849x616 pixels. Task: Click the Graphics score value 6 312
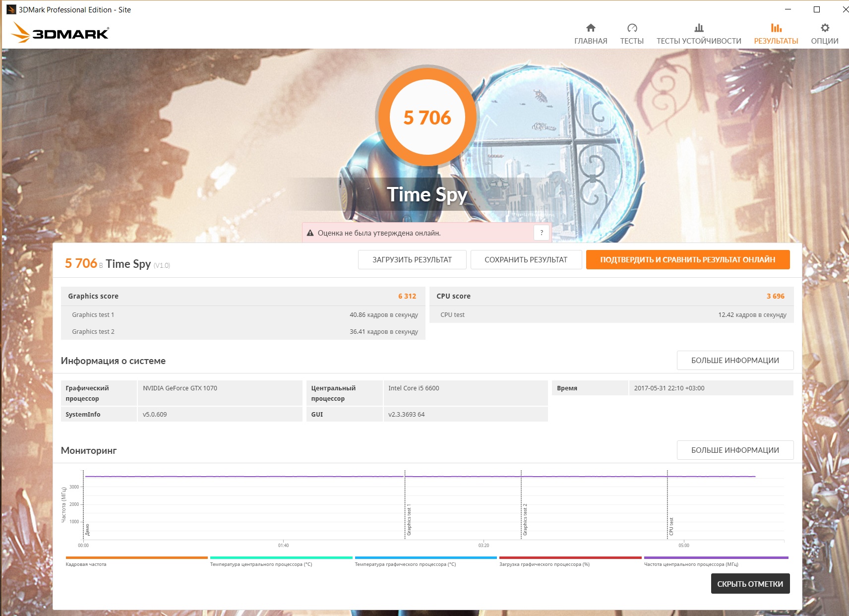coord(407,296)
